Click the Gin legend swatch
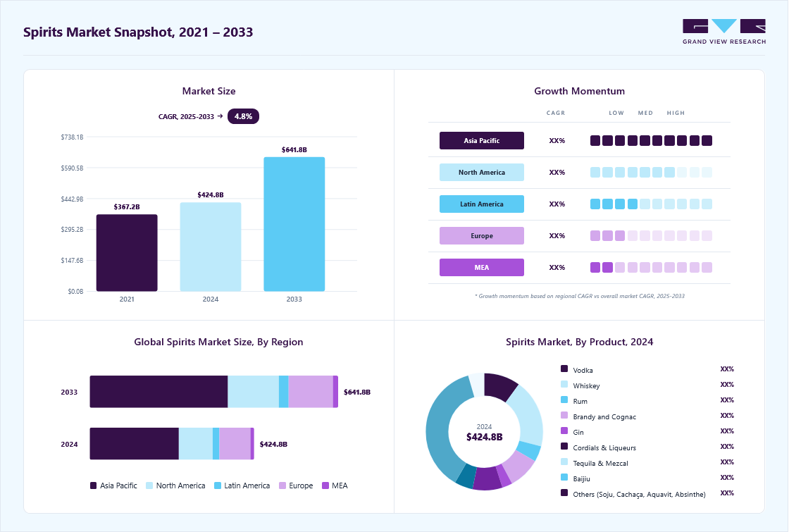789x532 pixels. click(x=564, y=431)
